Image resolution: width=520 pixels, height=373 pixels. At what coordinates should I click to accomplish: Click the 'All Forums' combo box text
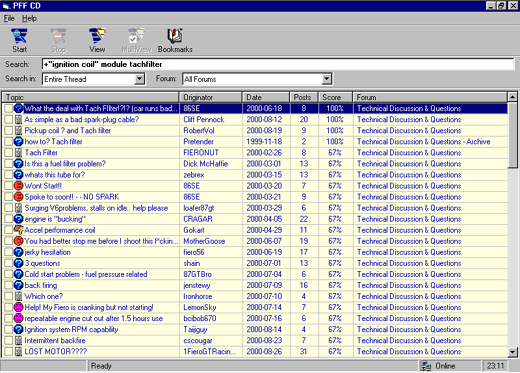[x=200, y=79]
